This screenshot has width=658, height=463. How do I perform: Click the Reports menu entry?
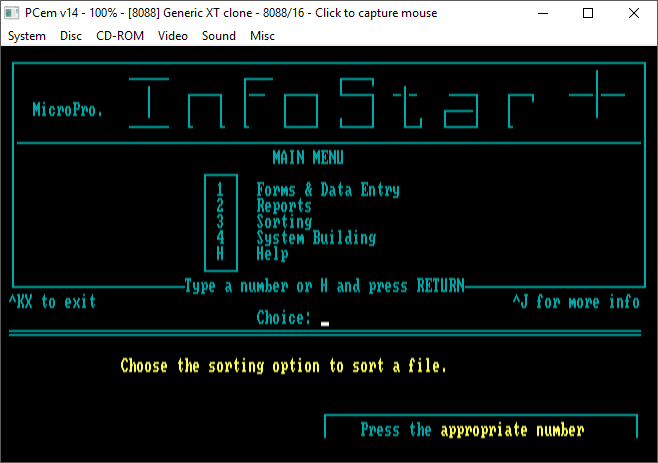tap(284, 206)
